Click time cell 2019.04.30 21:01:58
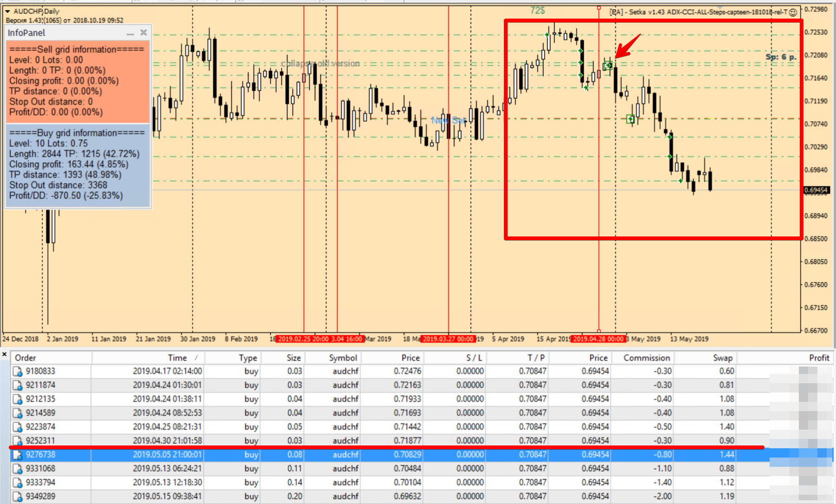 click(x=167, y=440)
